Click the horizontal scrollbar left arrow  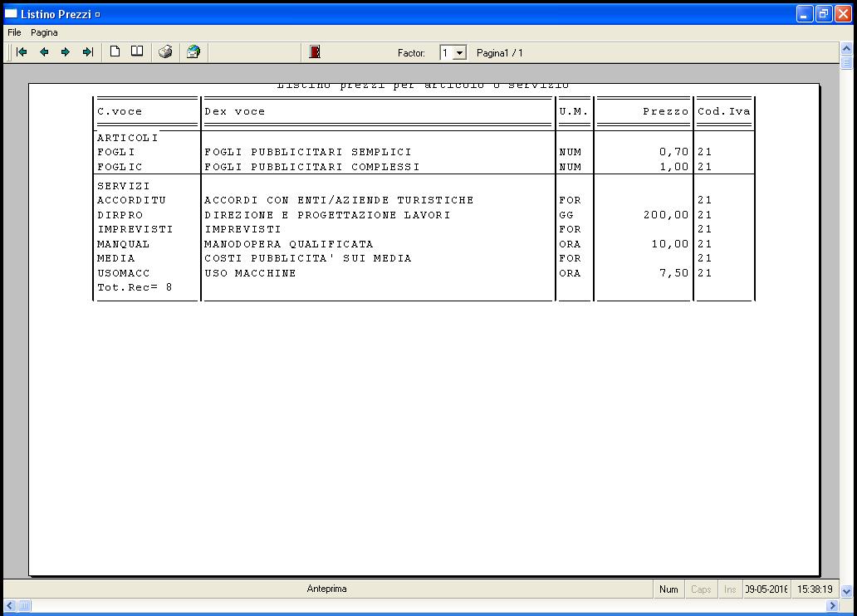click(x=10, y=605)
